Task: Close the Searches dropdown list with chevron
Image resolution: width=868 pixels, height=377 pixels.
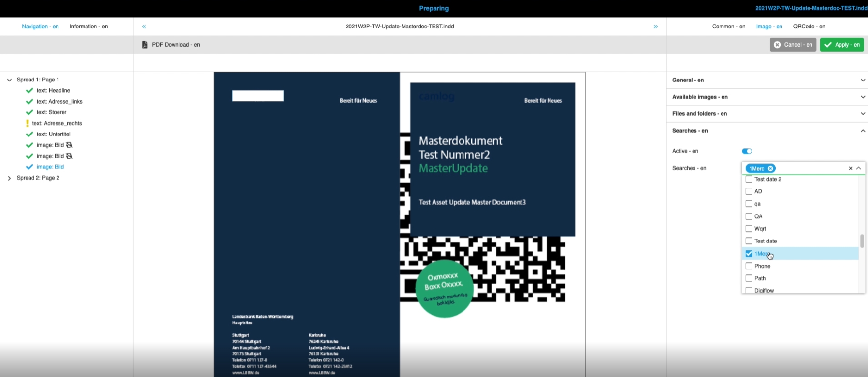Action: 859,168
